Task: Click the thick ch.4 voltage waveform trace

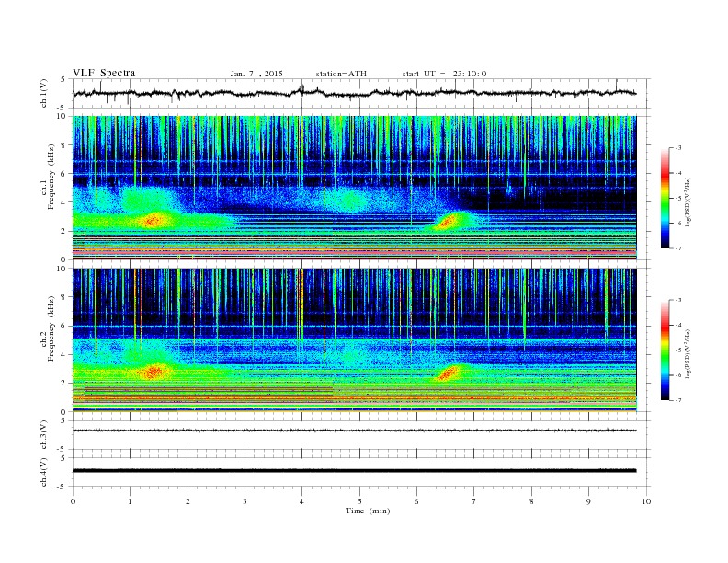Action: point(354,471)
